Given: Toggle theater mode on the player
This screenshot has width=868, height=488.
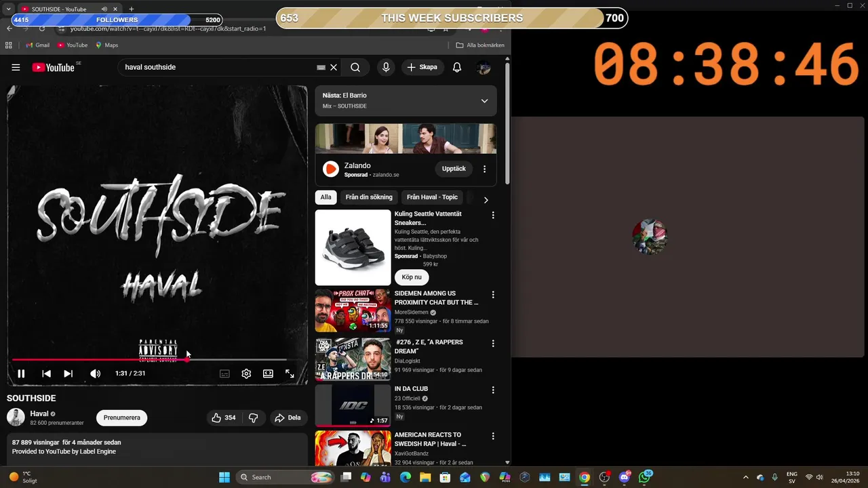Looking at the screenshot, I should [x=268, y=373].
